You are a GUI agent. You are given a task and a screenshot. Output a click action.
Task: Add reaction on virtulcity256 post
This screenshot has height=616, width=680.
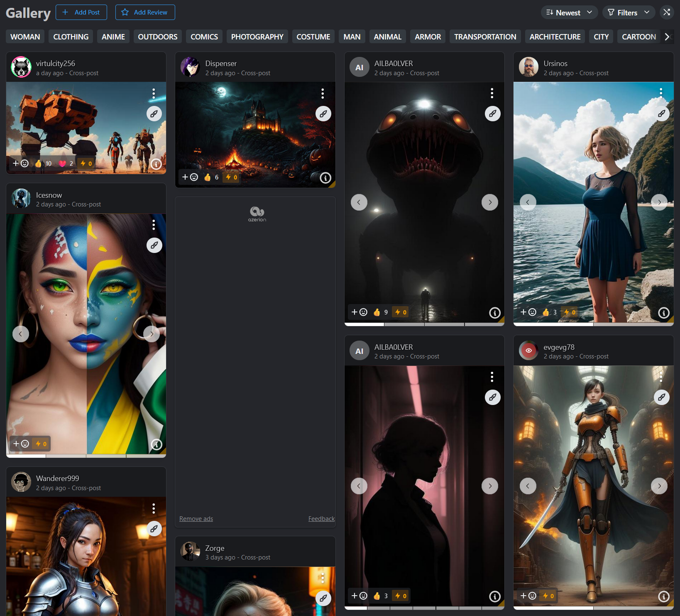point(21,163)
